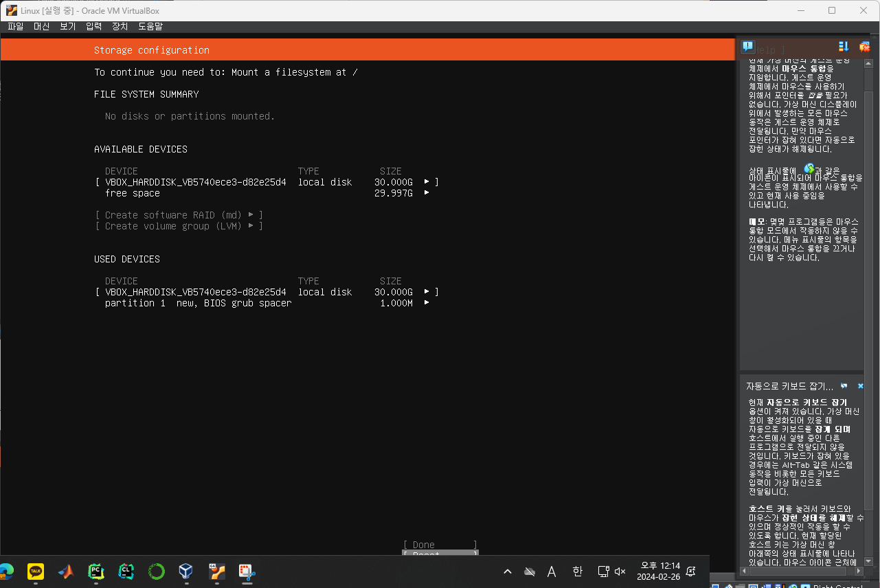Image resolution: width=880 pixels, height=588 pixels.
Task: Click the right arrow of the notification horizontal scrollbar
Action: coord(860,571)
